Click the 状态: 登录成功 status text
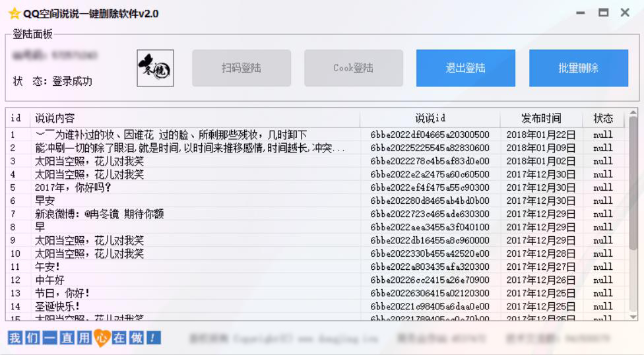 [x=53, y=81]
